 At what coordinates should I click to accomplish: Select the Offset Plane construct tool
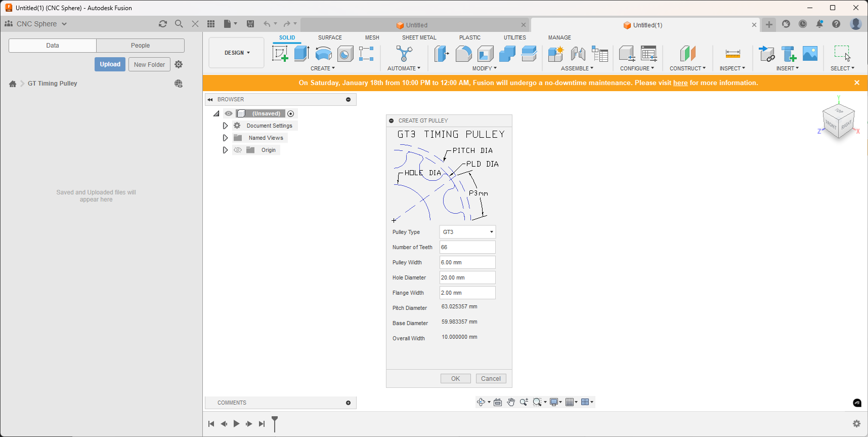click(688, 54)
